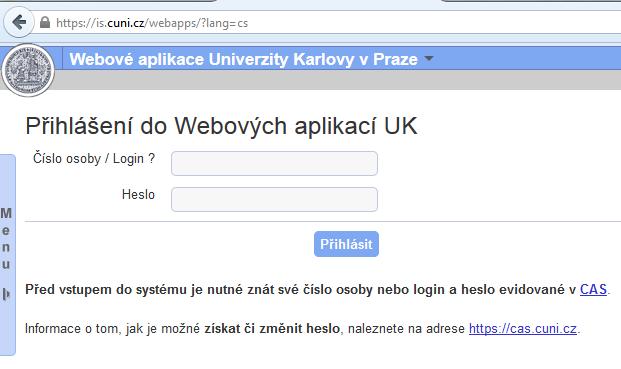This screenshot has width=621, height=369.
Task: Focus the Heslo password field
Action: 274,199
